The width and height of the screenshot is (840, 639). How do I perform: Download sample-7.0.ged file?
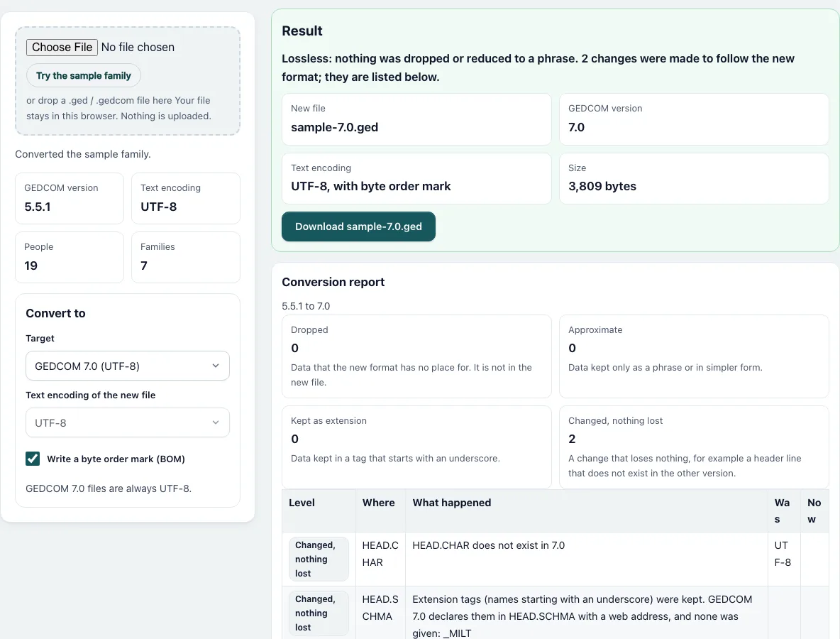click(358, 226)
